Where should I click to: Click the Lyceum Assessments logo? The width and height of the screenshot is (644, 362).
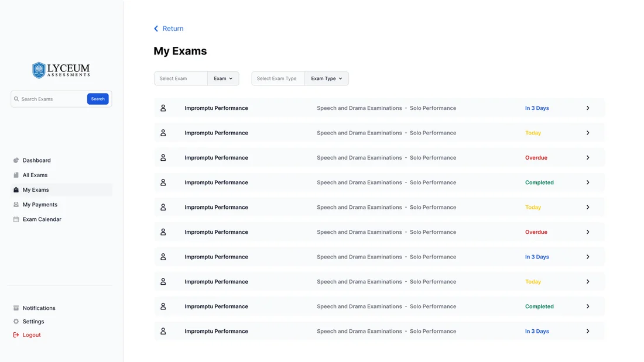coord(61,70)
